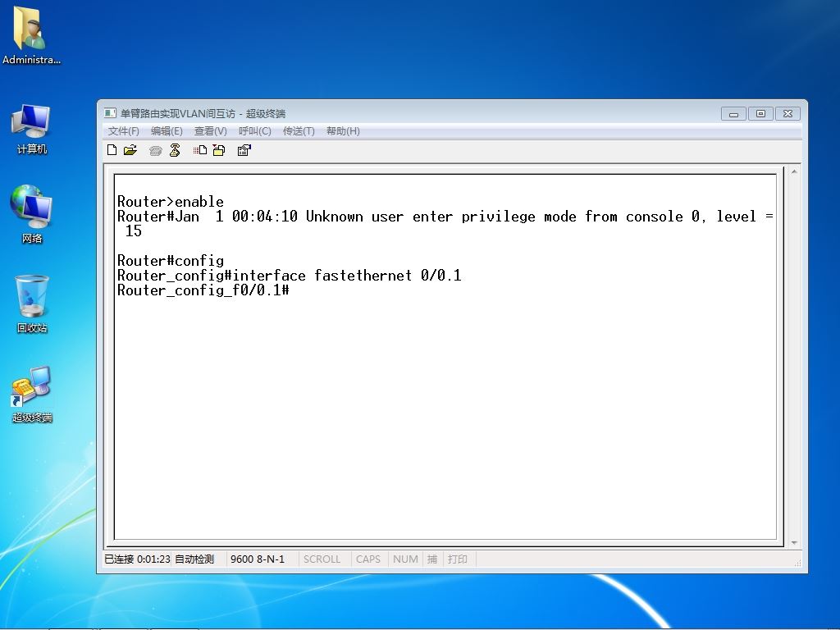Click the SCROLL status indicator
Viewport: 840px width, 630px height.
(322, 559)
